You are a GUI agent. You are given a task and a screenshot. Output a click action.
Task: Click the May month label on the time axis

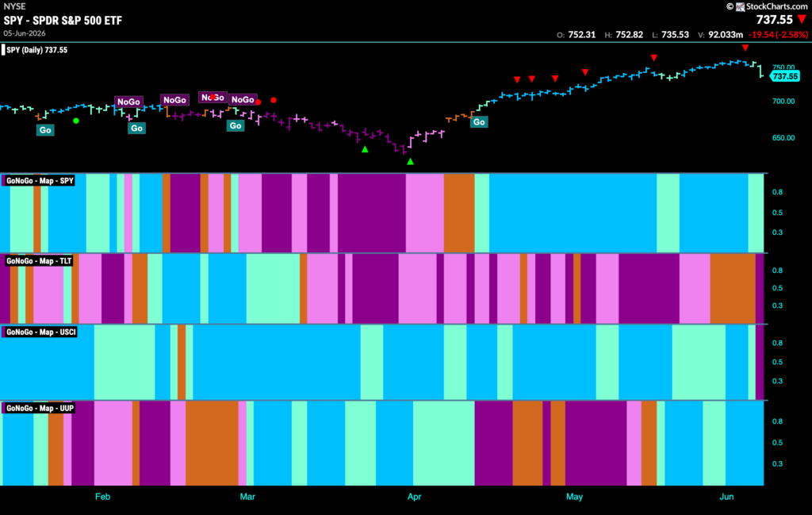(574, 496)
